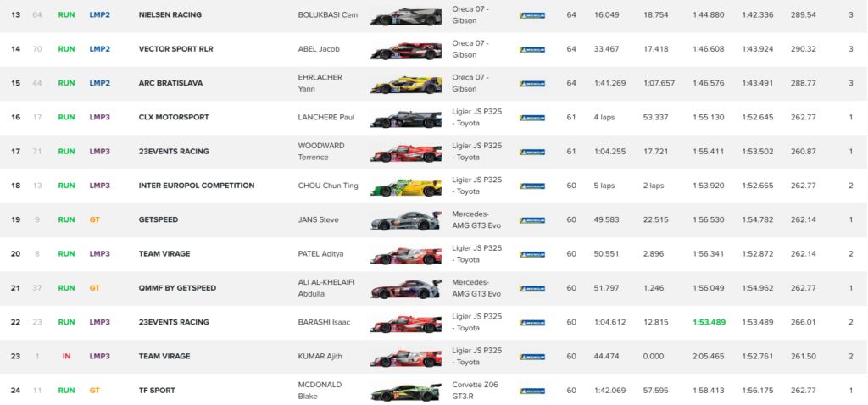Click the GT class label for TF Sport

point(94,391)
